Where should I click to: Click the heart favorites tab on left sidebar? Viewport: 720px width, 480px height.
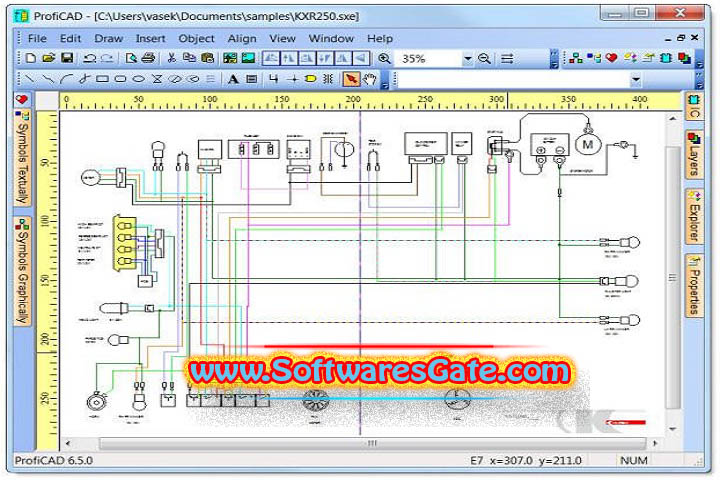coord(22,100)
